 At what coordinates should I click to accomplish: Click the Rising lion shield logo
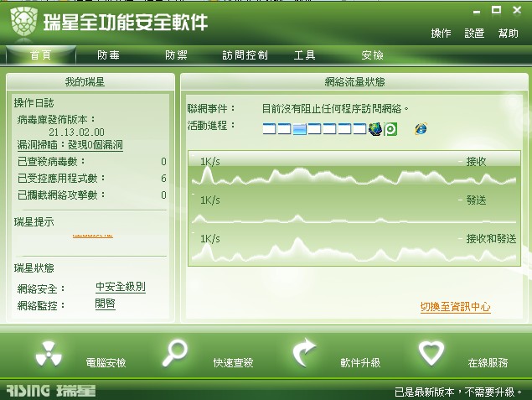(23, 22)
